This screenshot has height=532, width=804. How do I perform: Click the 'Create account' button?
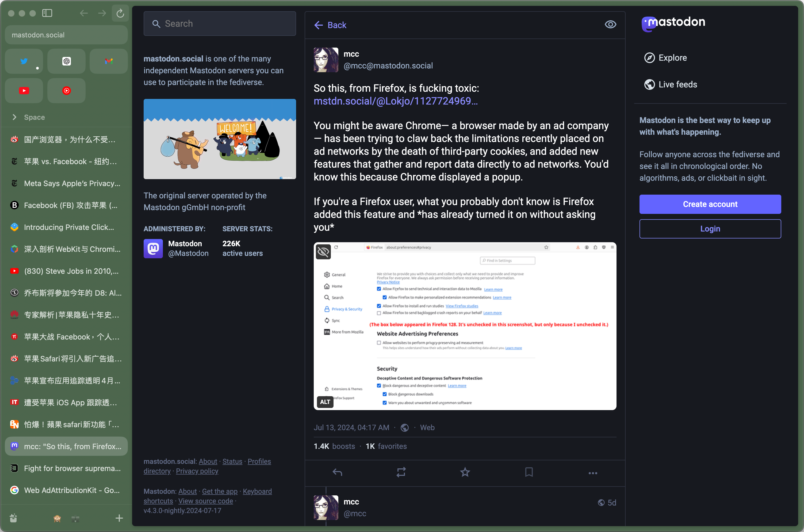click(x=710, y=204)
